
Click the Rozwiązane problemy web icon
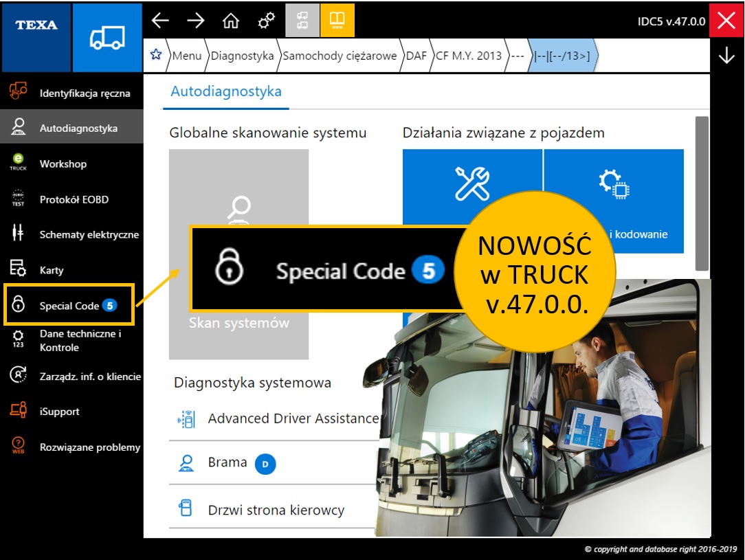pos(18,445)
